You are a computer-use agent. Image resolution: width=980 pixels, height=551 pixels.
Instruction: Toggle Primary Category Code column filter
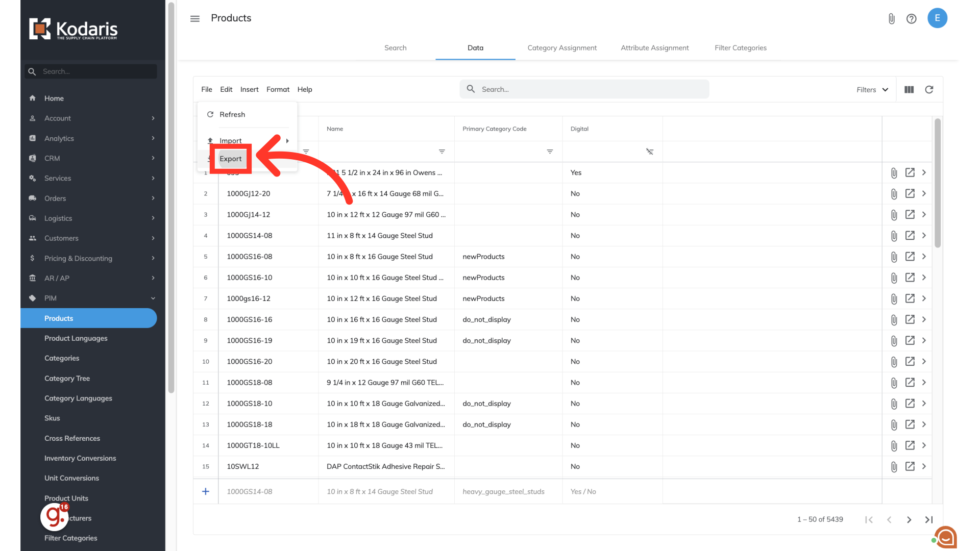(550, 152)
